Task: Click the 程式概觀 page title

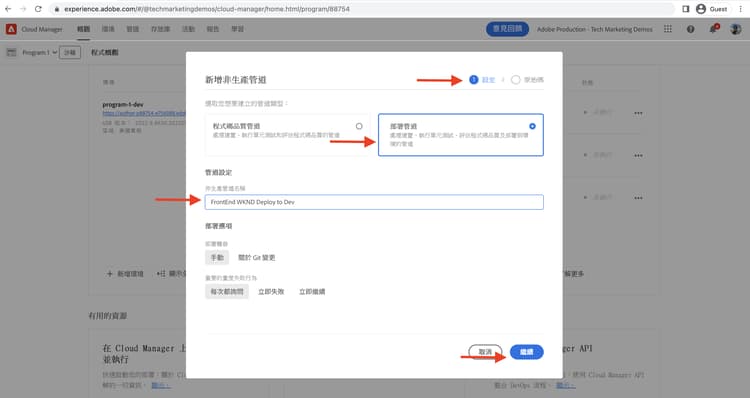Action: click(105, 53)
